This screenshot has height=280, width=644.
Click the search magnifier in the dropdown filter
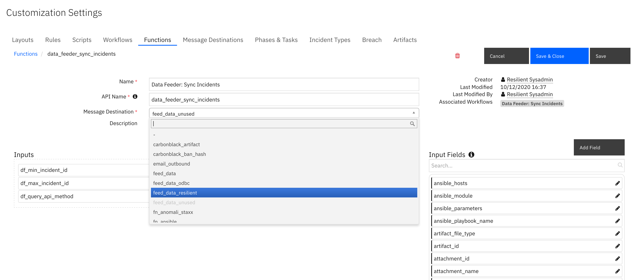(x=412, y=124)
